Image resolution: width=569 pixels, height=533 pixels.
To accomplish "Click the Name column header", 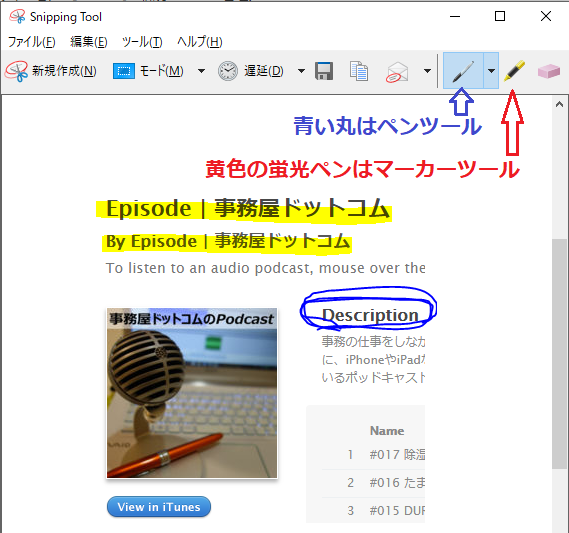I will pos(387,431).
